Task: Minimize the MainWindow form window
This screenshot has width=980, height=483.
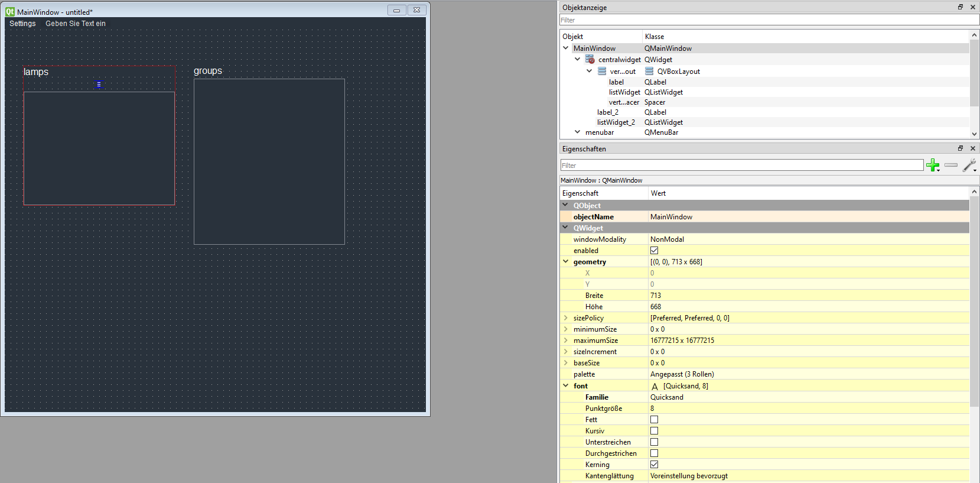Action: tap(396, 10)
